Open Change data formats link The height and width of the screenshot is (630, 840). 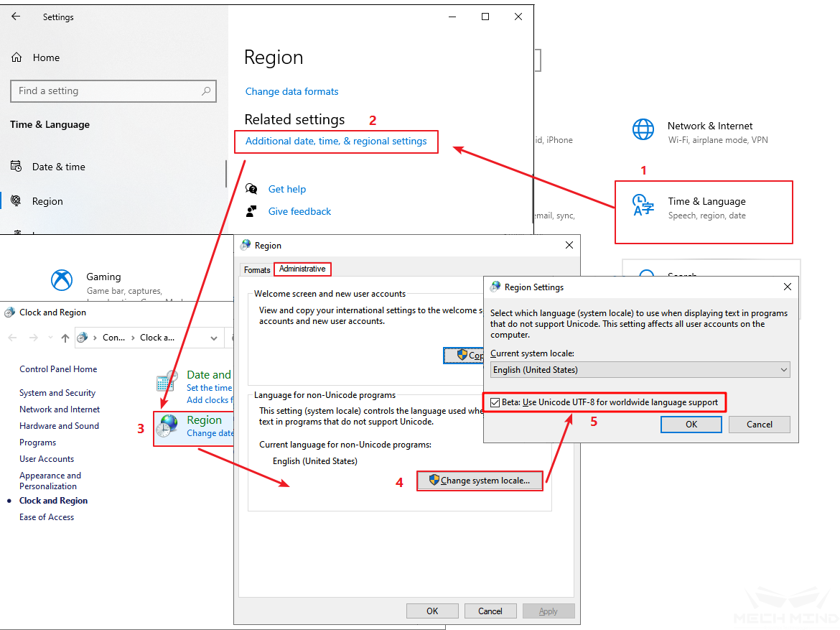[291, 92]
